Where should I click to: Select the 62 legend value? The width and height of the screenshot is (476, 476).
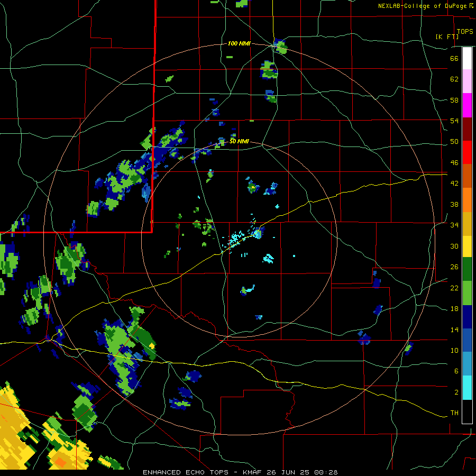coord(454,79)
